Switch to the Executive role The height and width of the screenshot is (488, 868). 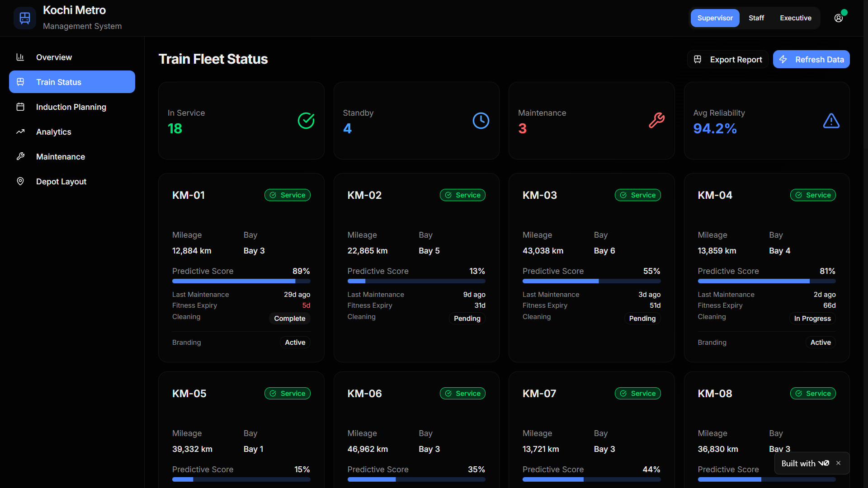[795, 18]
